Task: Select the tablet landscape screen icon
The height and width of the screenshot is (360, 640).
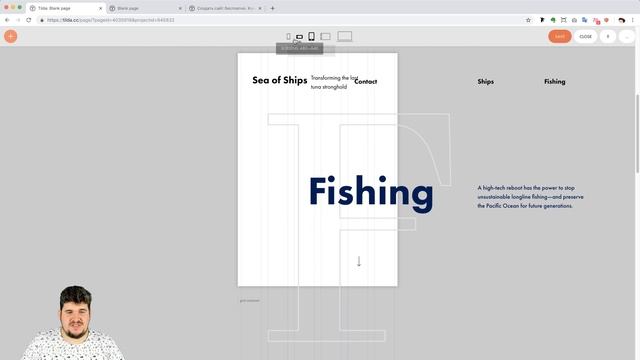Action: [x=325, y=37]
